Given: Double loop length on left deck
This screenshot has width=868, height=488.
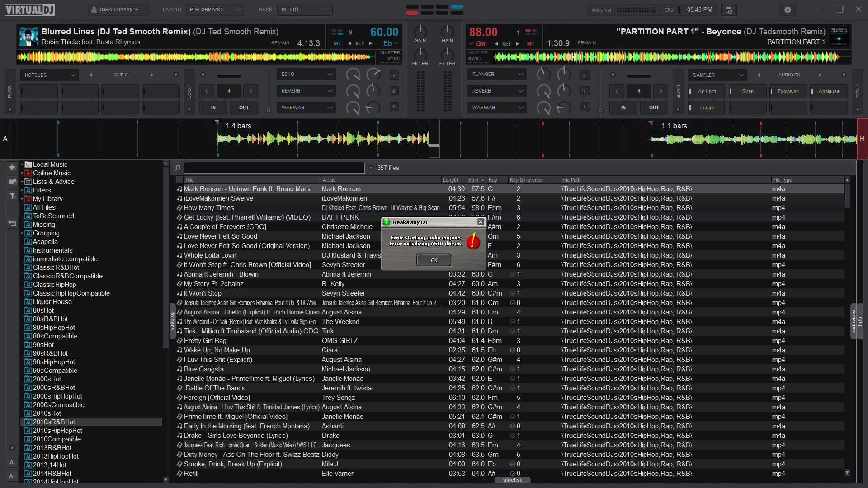Looking at the screenshot, I should (251, 91).
